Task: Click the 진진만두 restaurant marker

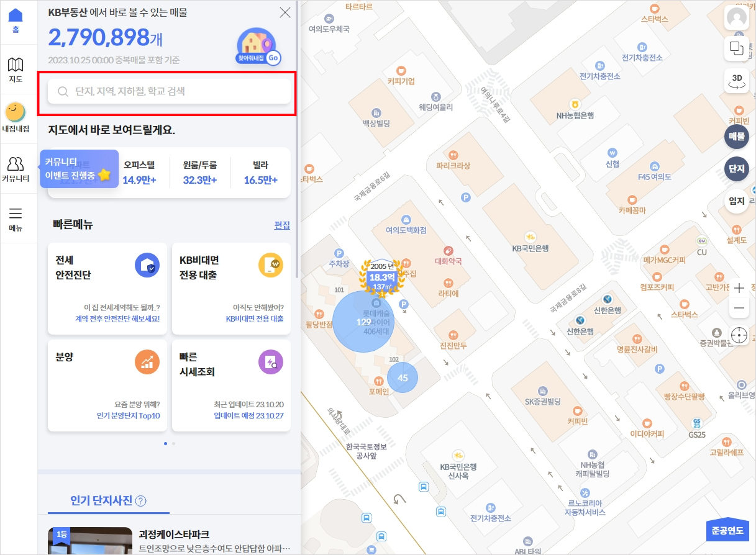Action: [453, 340]
